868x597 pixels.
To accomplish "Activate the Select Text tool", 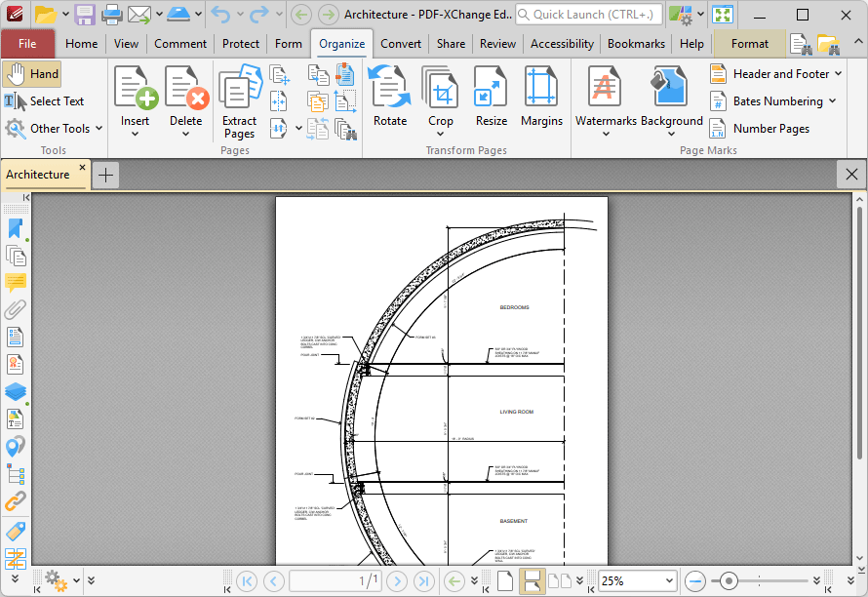I will click(x=44, y=101).
